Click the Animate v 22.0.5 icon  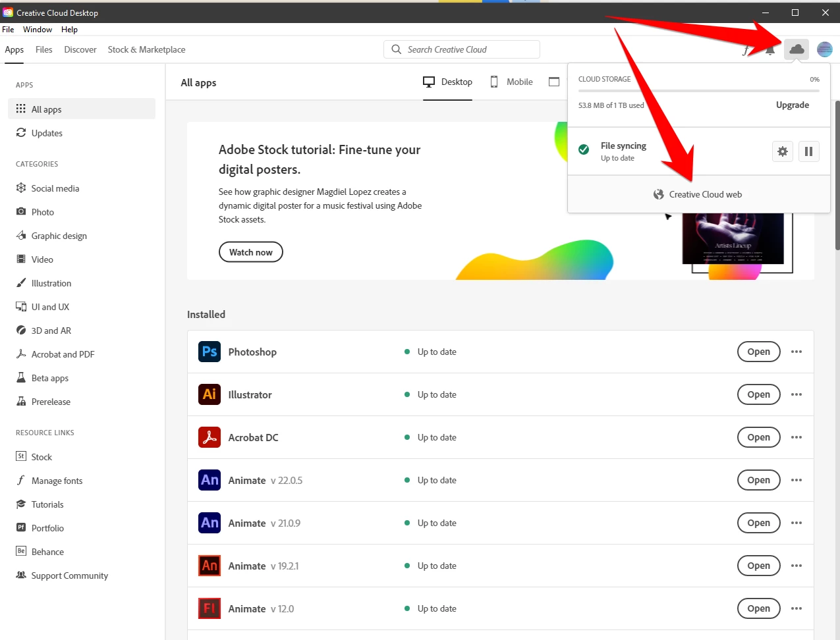(210, 480)
